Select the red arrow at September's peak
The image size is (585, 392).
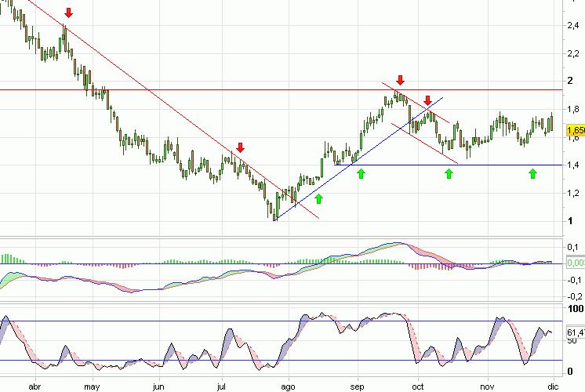[x=401, y=80]
